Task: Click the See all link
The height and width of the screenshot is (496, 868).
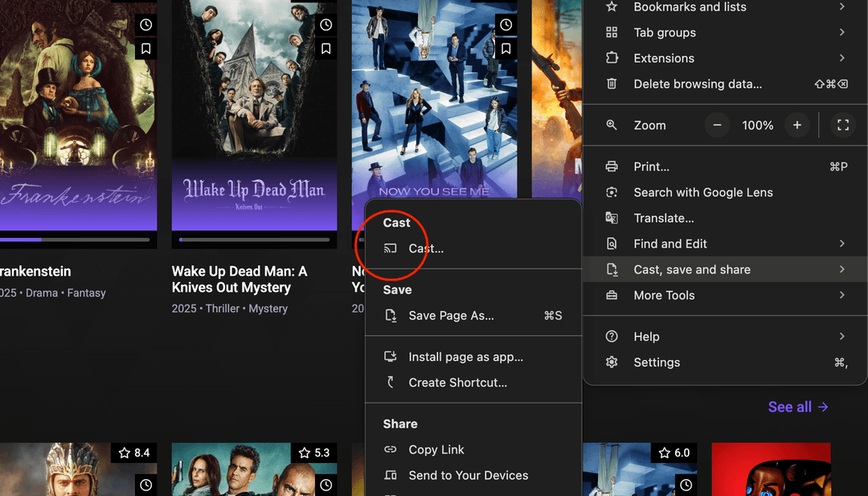Action: [798, 407]
